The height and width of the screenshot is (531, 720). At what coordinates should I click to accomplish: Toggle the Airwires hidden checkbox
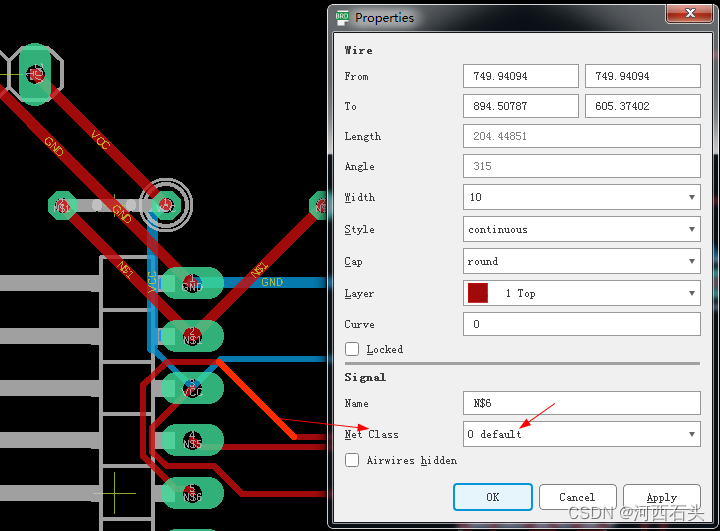(x=352, y=460)
